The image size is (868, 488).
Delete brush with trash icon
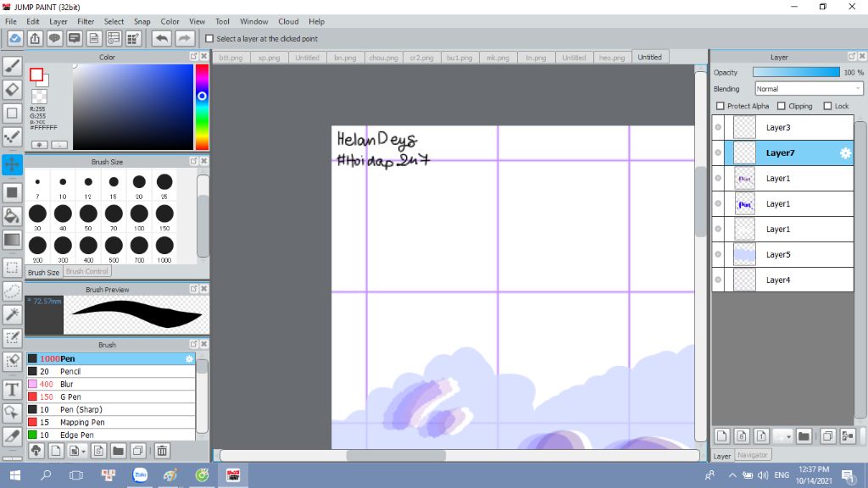(x=162, y=451)
